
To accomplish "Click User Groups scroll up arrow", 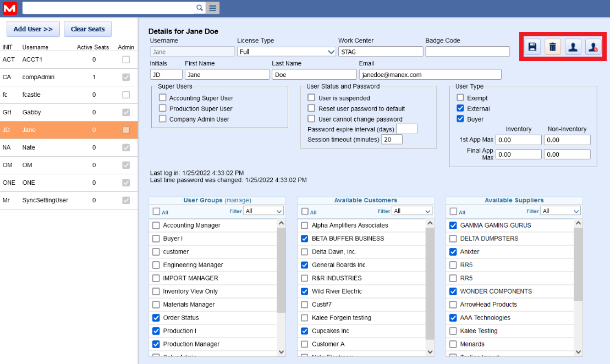I will point(281,223).
